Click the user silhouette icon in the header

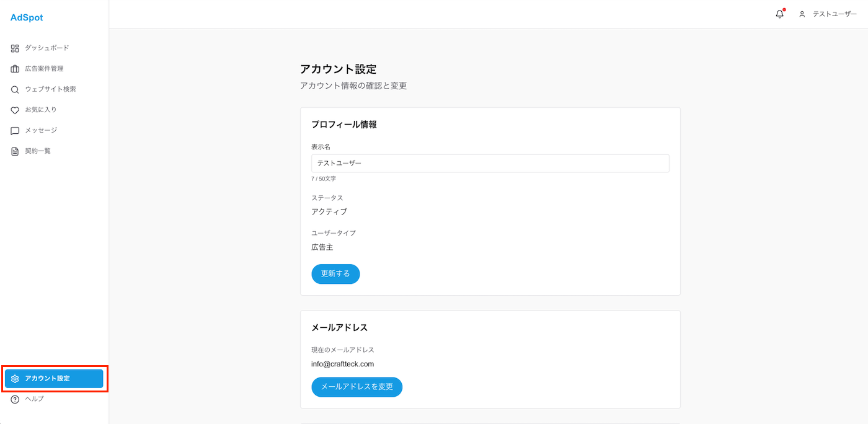(800, 13)
